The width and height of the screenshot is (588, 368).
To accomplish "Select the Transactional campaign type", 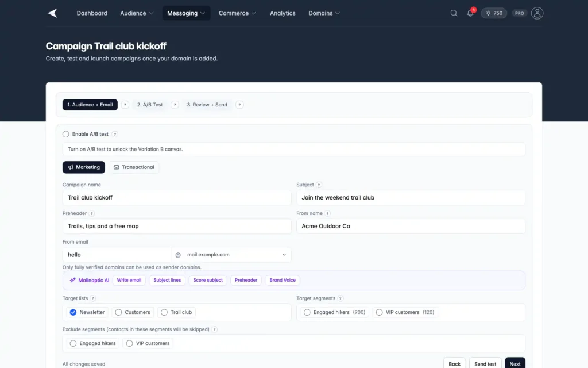I will [134, 167].
